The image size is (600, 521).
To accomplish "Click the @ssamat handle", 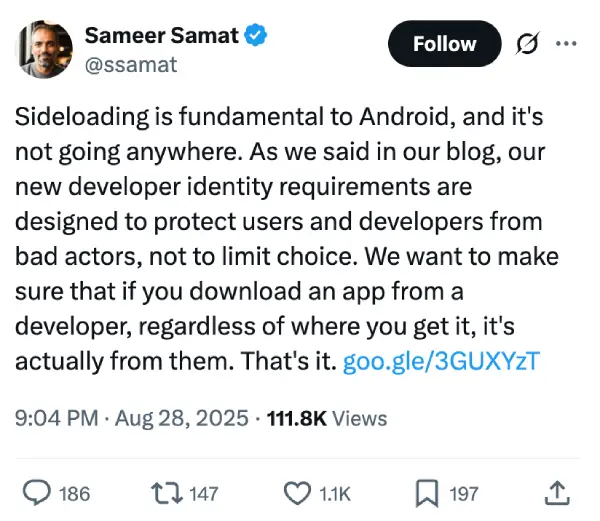I will [x=131, y=64].
